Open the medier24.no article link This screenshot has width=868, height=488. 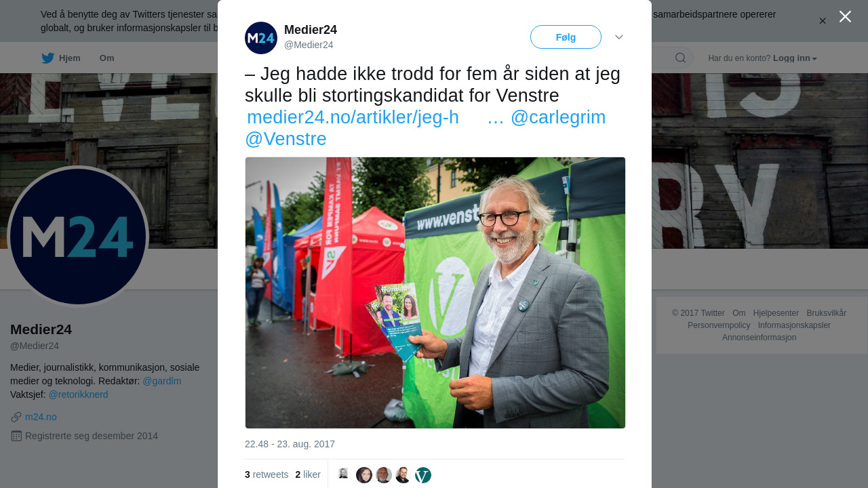tap(353, 117)
